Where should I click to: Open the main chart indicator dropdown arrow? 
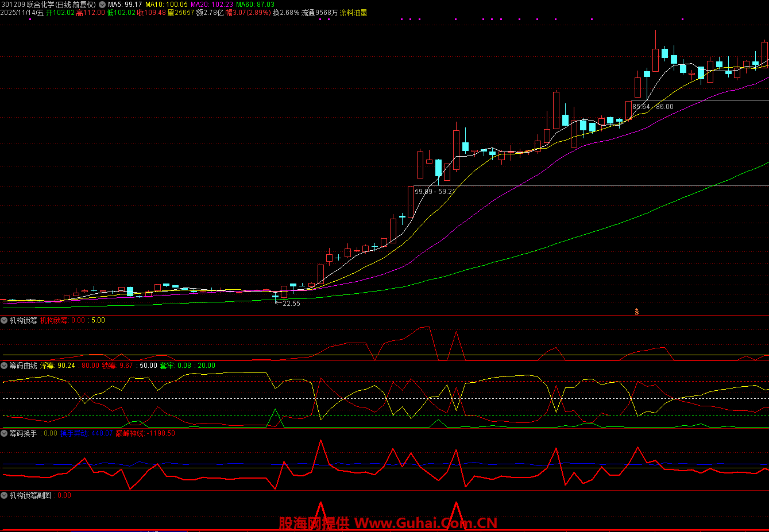(x=102, y=5)
